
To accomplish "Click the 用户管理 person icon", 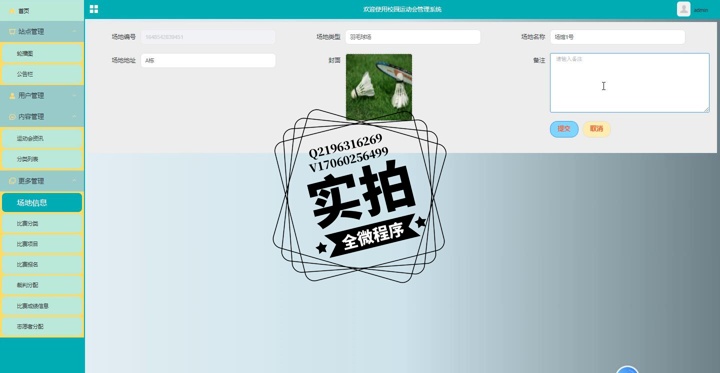I will tap(12, 96).
